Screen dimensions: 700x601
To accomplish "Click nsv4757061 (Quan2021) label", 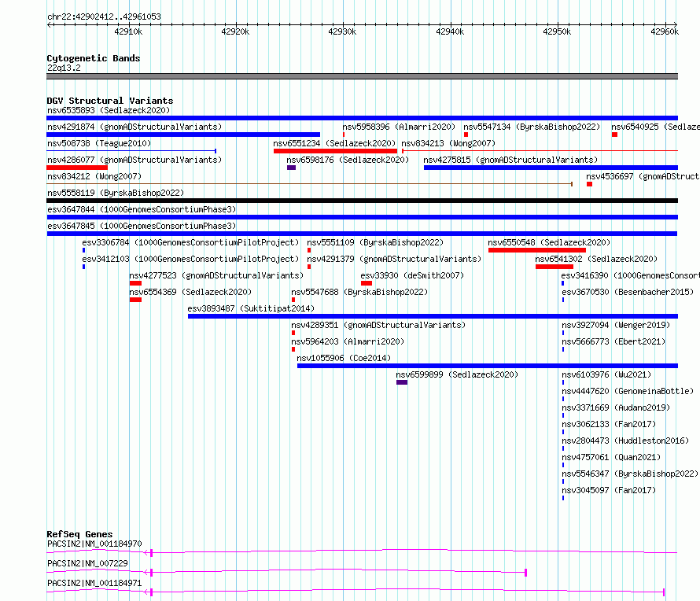I will tap(610, 457).
